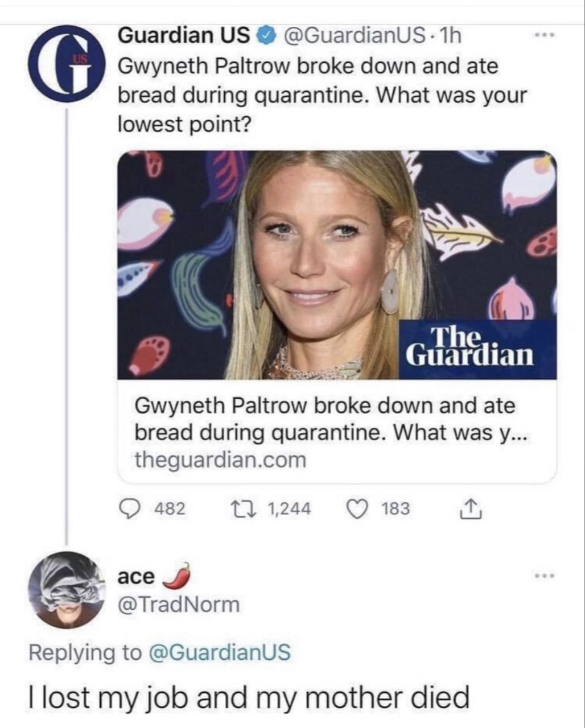Viewport: 585px width, 728px height.
Task: Click the @TradNorm handle
Action: point(179,605)
